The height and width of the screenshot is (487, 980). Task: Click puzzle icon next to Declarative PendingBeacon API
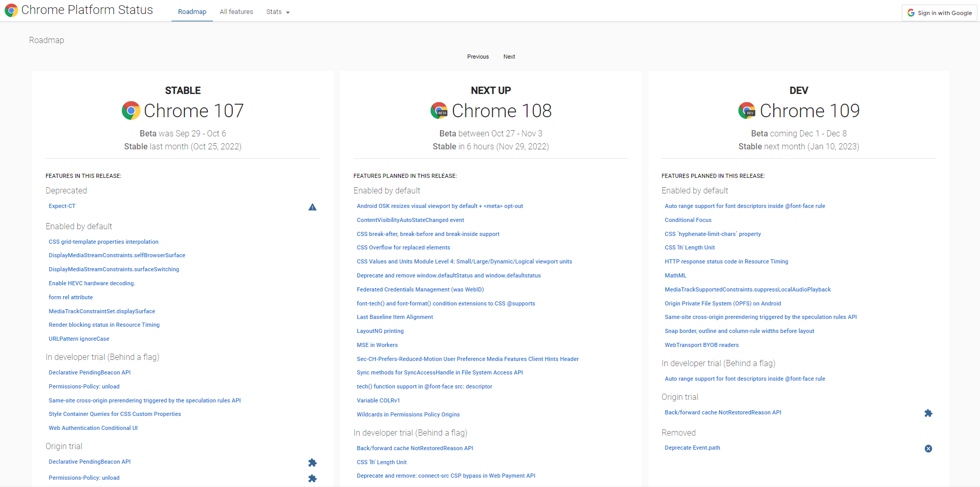pyautogui.click(x=313, y=463)
